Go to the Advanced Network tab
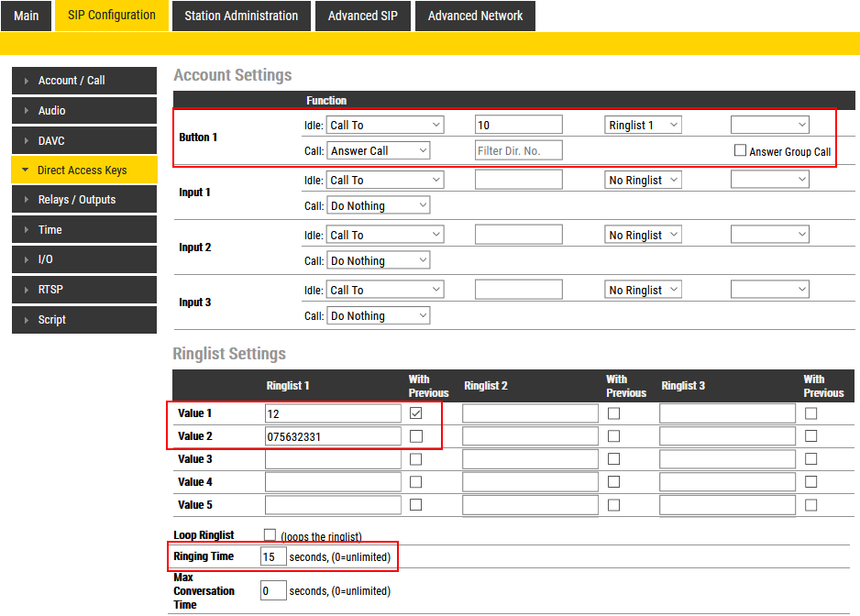This screenshot has height=616, width=860. (475, 16)
